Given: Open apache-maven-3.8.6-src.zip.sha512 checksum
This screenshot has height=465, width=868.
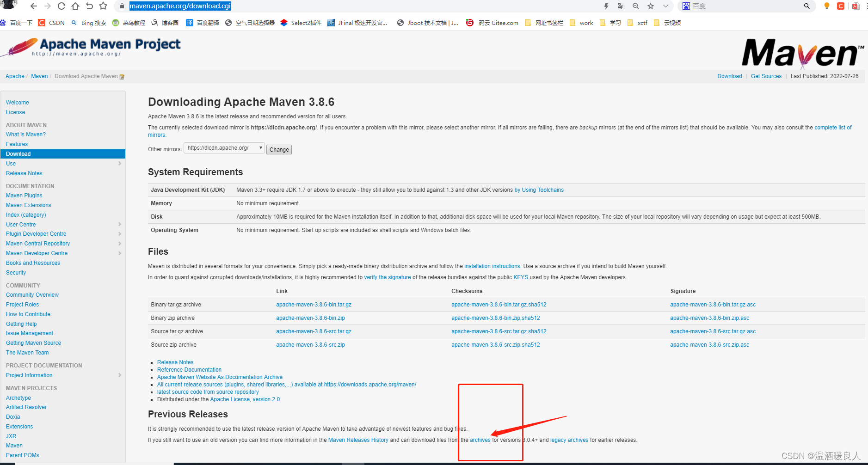Looking at the screenshot, I should [496, 345].
